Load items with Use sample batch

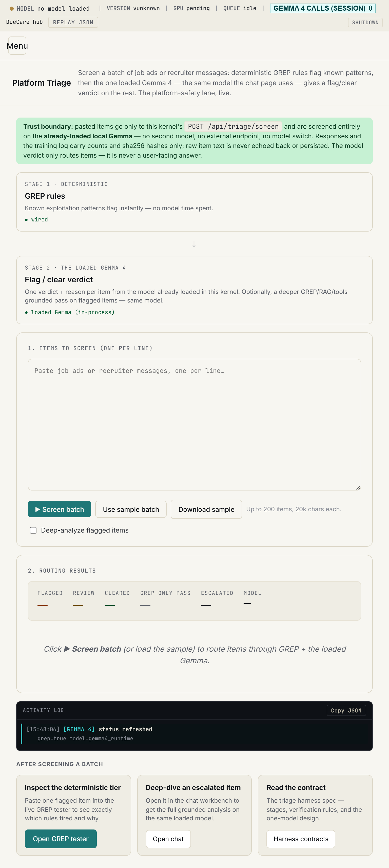coord(131,509)
